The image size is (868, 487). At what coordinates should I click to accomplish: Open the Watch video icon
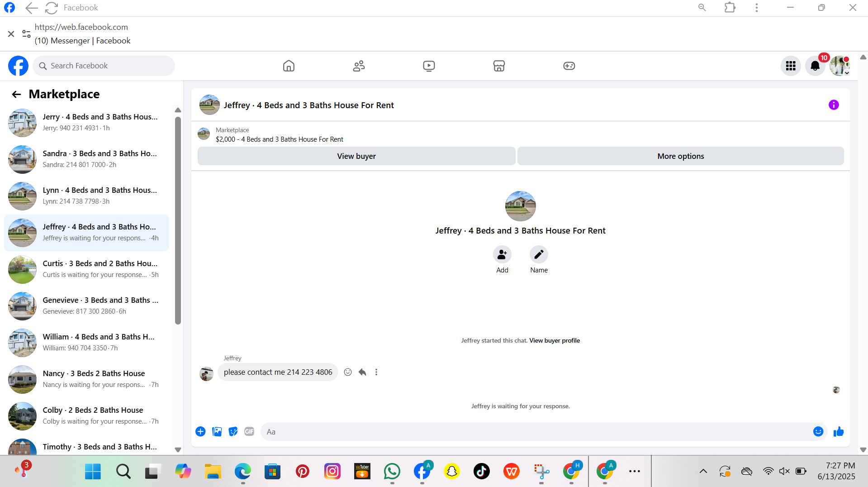tap(429, 66)
